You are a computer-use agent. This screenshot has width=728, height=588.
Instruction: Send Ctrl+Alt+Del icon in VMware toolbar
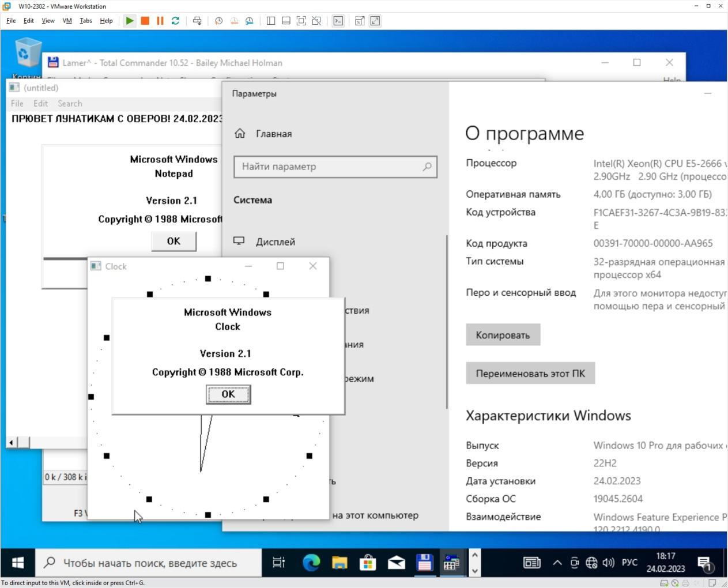(x=197, y=21)
